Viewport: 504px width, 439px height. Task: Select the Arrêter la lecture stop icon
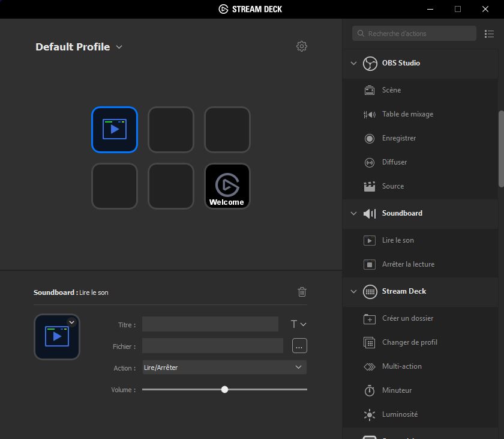click(x=370, y=264)
